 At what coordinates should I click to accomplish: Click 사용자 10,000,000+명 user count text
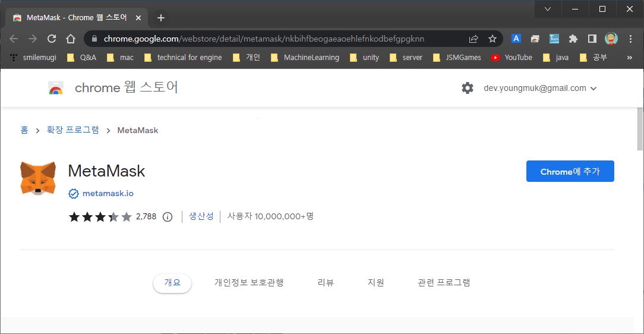[270, 216]
